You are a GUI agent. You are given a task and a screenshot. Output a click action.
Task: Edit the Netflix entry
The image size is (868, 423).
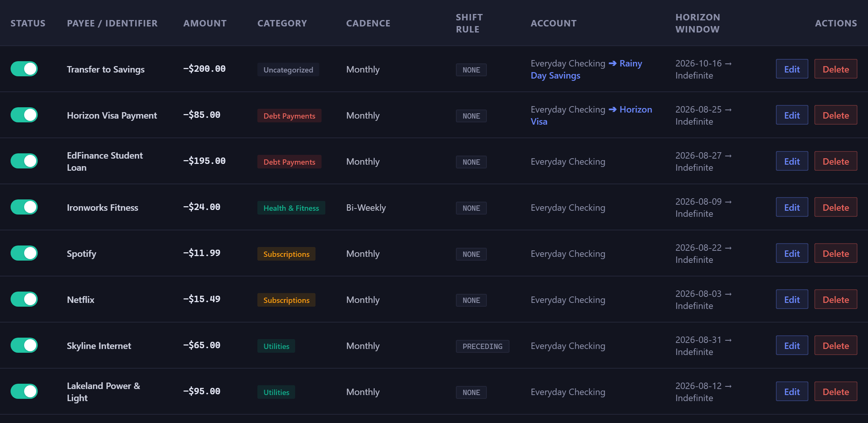[792, 299]
